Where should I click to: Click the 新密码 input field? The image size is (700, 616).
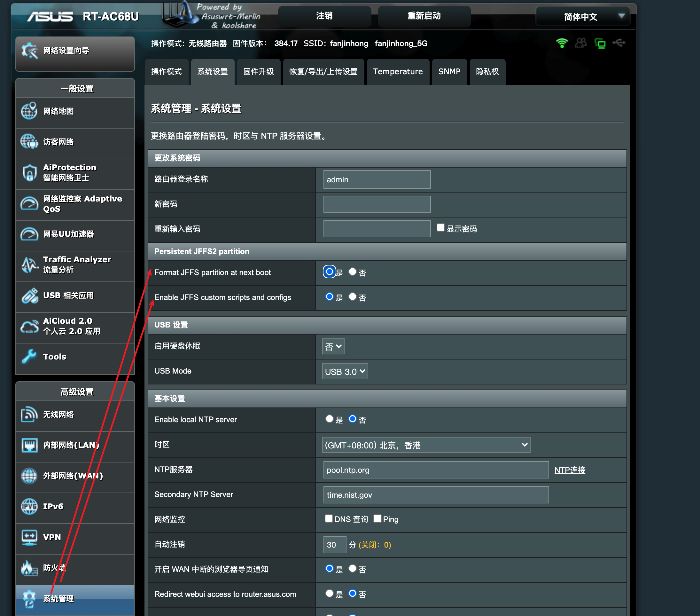tap(377, 205)
